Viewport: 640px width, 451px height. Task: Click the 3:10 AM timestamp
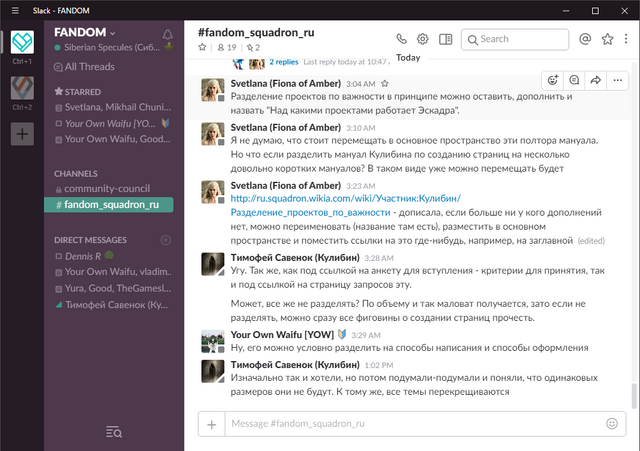point(360,128)
